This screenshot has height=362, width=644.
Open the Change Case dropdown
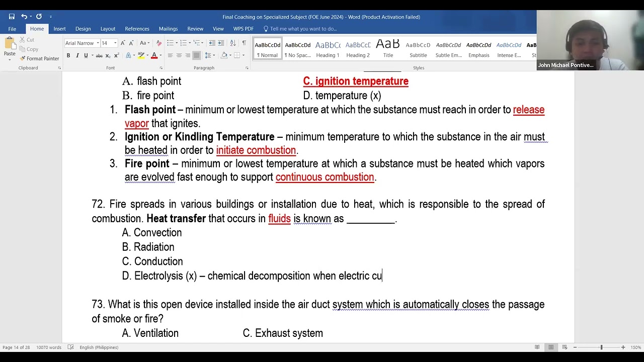(x=144, y=43)
